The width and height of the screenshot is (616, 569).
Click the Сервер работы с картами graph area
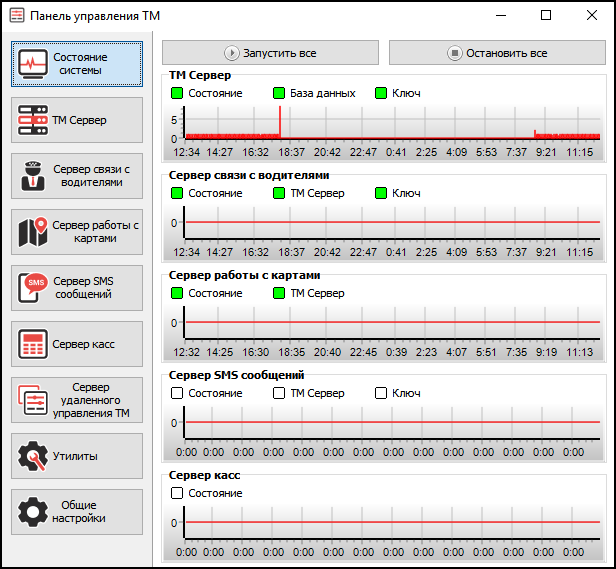(x=390, y=323)
